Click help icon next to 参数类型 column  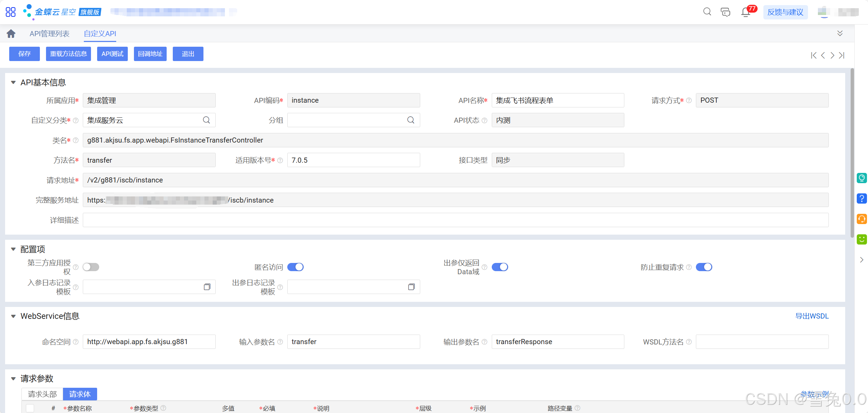pyautogui.click(x=163, y=408)
